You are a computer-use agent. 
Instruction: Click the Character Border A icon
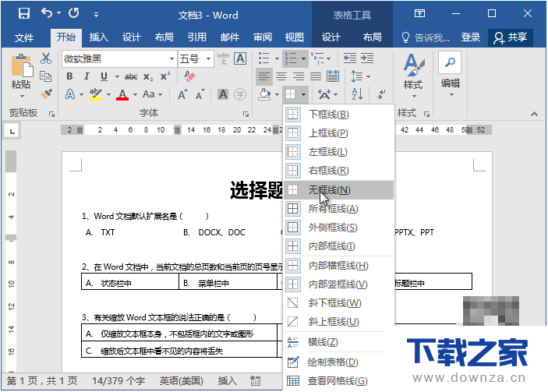240,58
